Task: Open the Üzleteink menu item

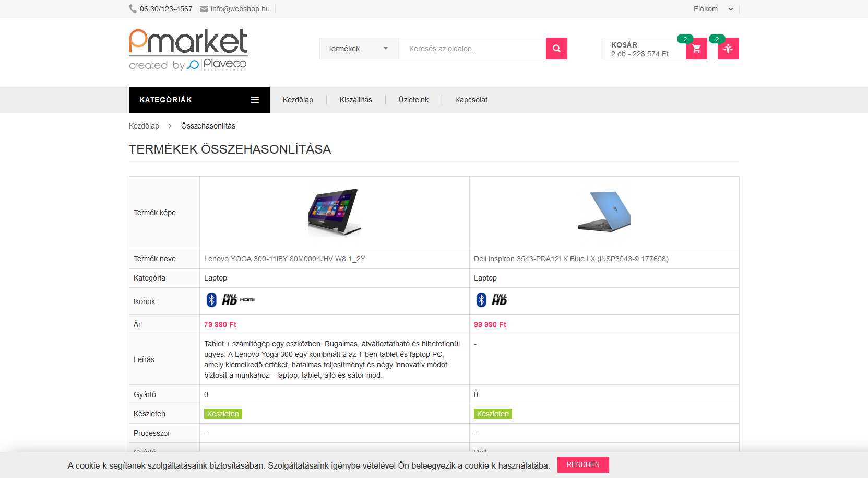Action: point(413,100)
